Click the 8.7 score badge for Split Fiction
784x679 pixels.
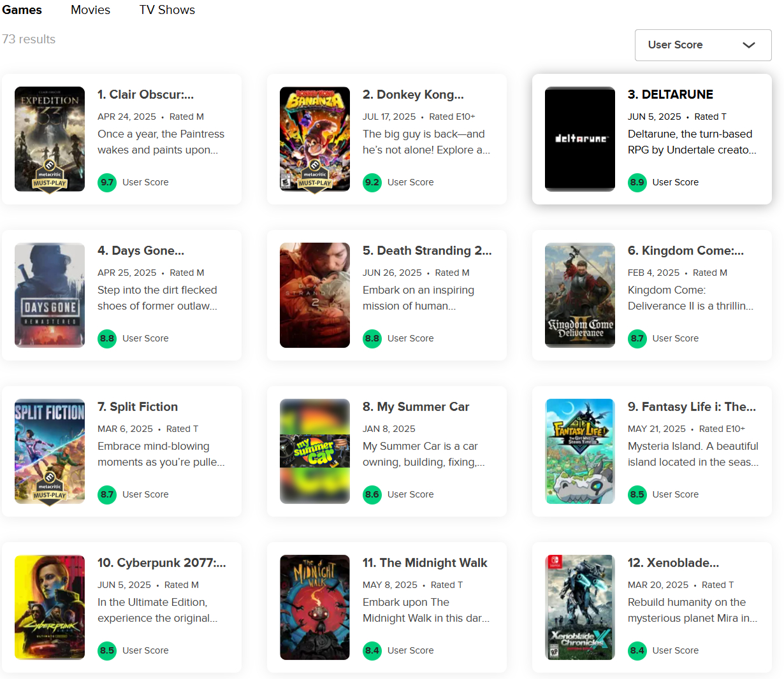(x=107, y=494)
